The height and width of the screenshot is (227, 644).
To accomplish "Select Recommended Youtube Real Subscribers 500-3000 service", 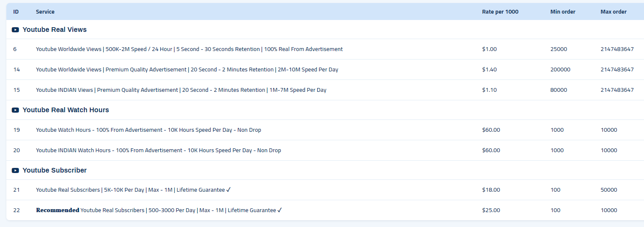I will point(159,210).
